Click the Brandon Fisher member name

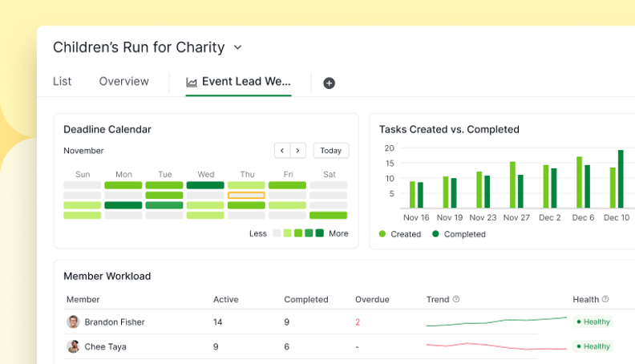pyautogui.click(x=115, y=322)
